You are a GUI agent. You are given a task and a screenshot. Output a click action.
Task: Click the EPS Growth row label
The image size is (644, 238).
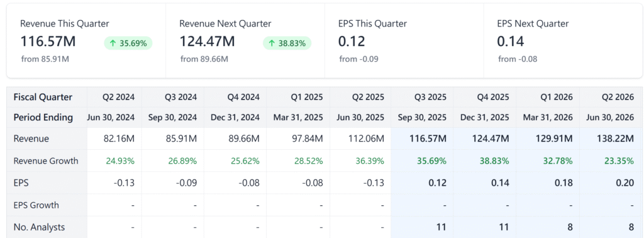36,205
